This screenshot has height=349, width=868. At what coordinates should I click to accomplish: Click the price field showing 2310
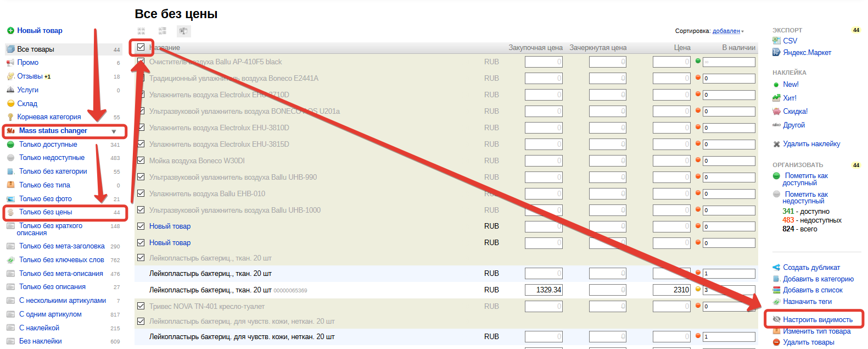click(x=671, y=290)
